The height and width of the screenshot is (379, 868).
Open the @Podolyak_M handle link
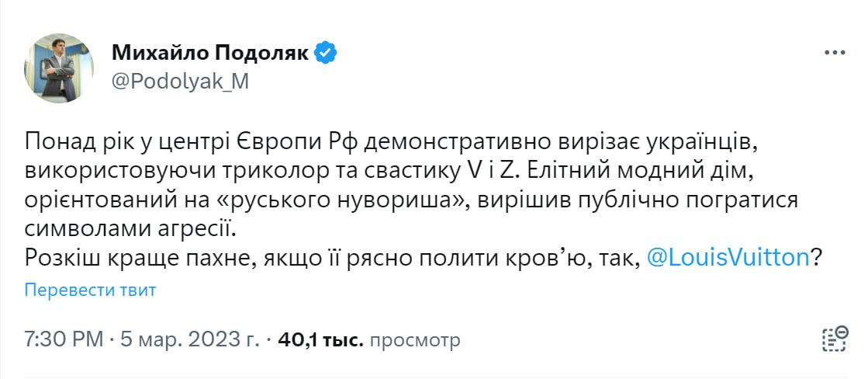180,82
